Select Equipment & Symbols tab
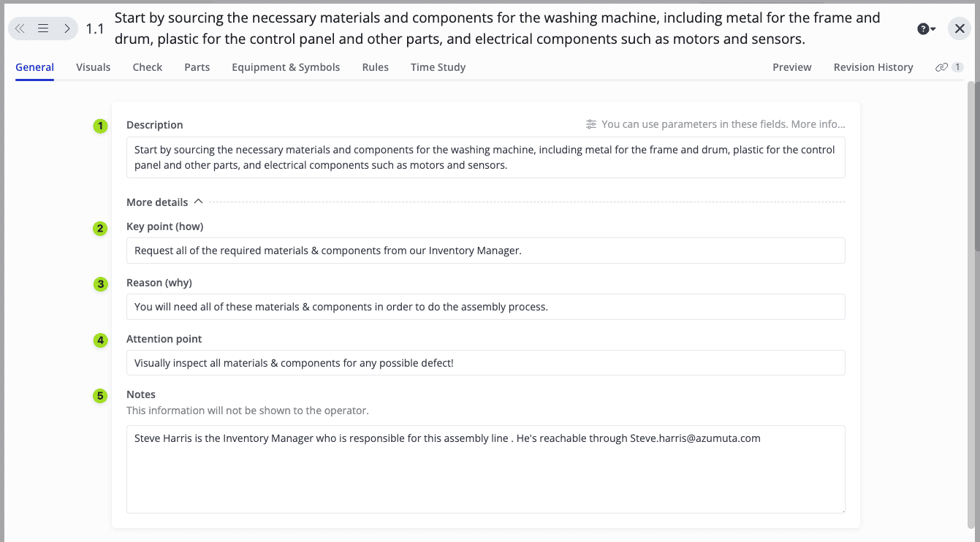The image size is (980, 542). coord(286,67)
